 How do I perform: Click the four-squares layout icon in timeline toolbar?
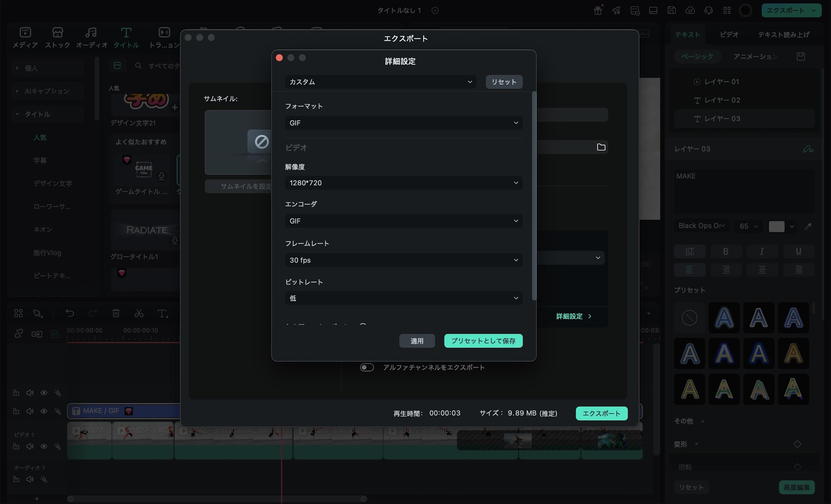(18, 313)
